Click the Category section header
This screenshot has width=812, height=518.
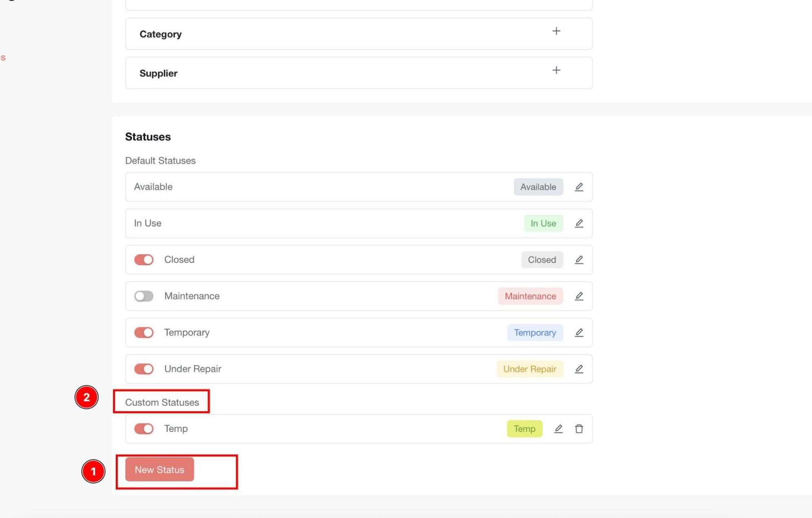coord(160,34)
